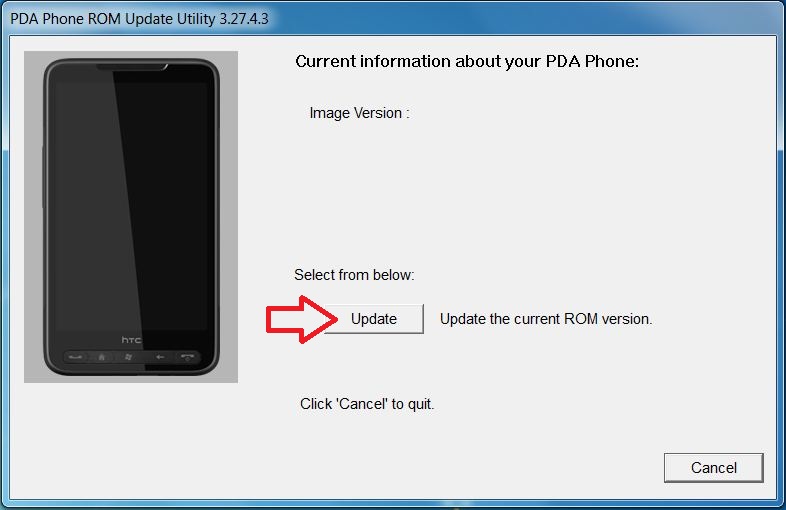786x510 pixels.
Task: Click the black display of the pictured phone
Action: coord(132,206)
